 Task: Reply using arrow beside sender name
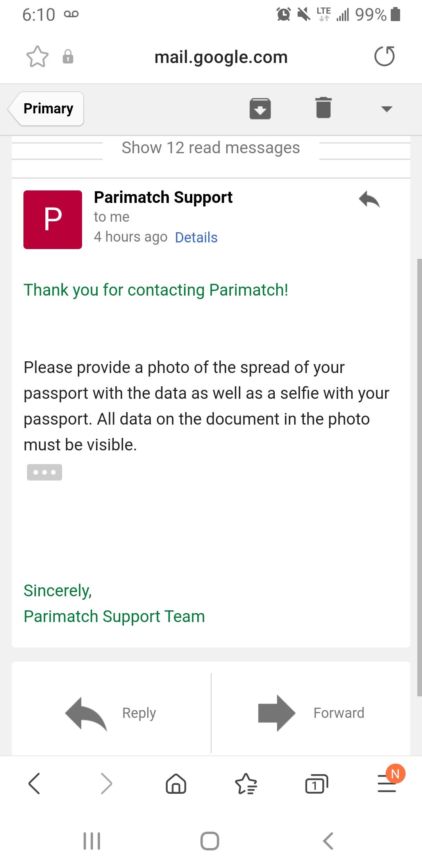369,199
